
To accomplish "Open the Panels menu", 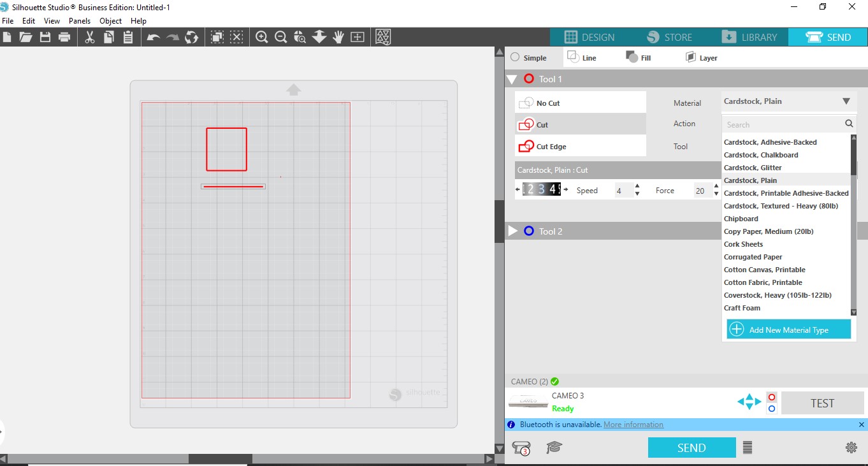I will point(80,21).
